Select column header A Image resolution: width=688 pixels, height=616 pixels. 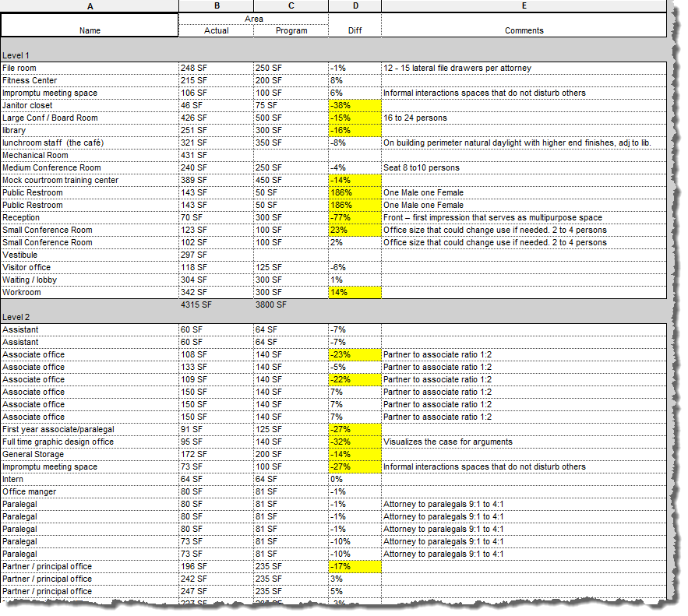[90, 6]
